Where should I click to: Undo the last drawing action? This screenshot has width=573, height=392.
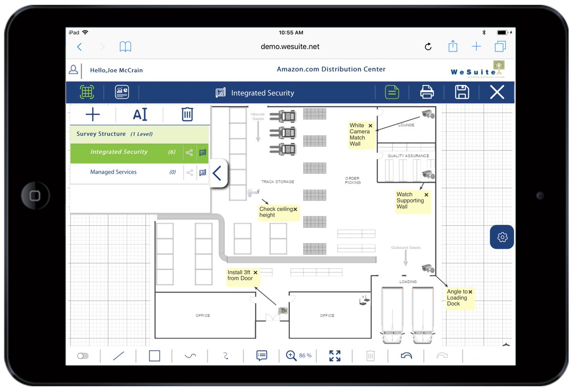point(405,355)
